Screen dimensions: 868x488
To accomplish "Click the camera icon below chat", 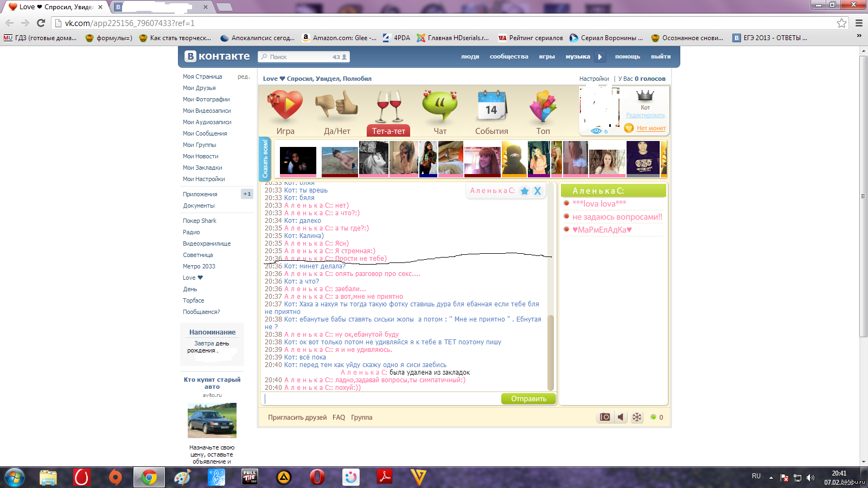I will pyautogui.click(x=604, y=417).
